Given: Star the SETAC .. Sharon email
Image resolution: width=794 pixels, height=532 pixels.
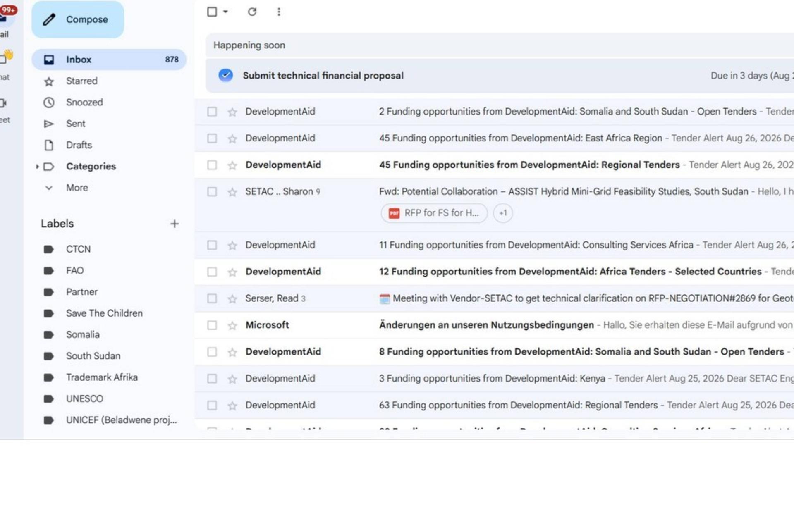Looking at the screenshot, I should point(232,192).
